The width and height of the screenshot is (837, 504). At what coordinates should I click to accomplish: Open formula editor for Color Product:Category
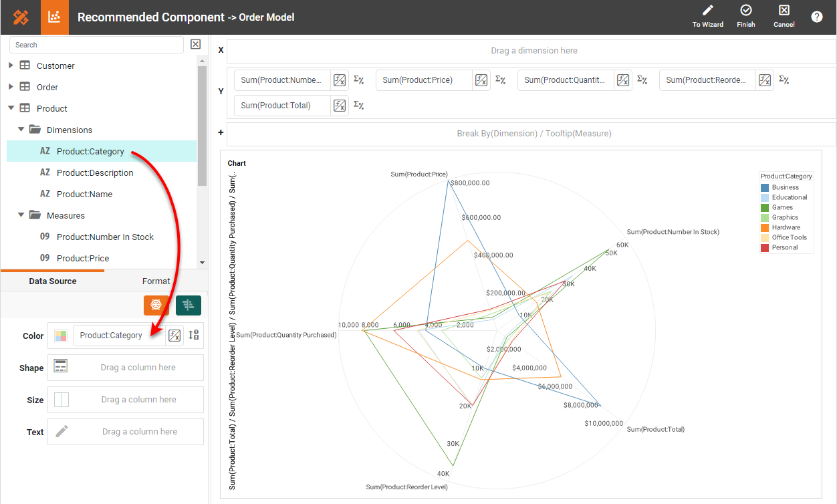pos(174,336)
